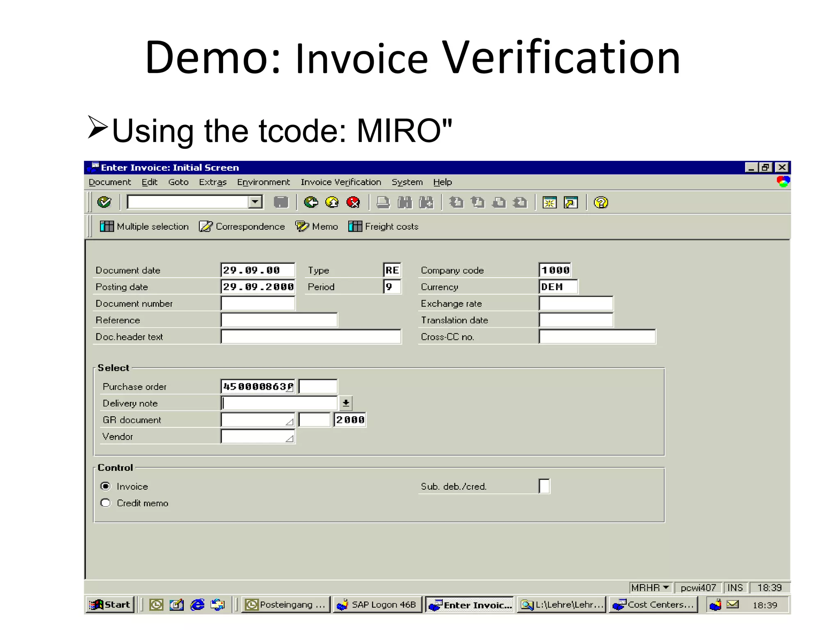Click the Find binoculars icon
The height and width of the screenshot is (630, 840).
click(x=405, y=202)
